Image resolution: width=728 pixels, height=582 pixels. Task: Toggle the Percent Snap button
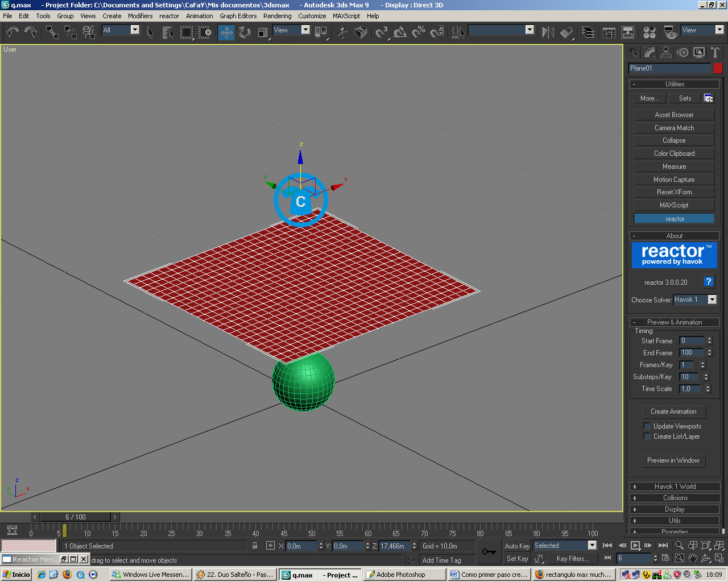click(x=419, y=32)
